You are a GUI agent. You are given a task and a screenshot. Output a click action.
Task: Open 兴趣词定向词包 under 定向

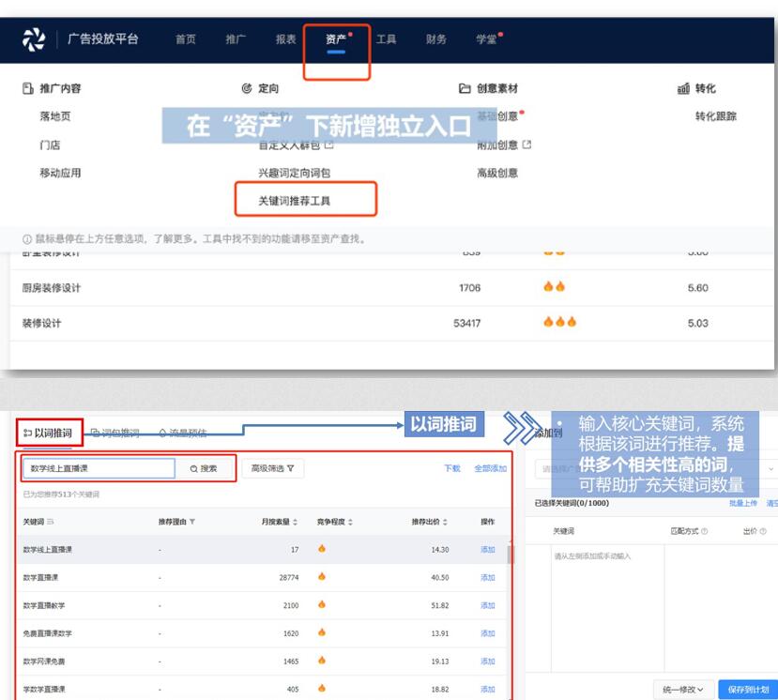click(295, 173)
